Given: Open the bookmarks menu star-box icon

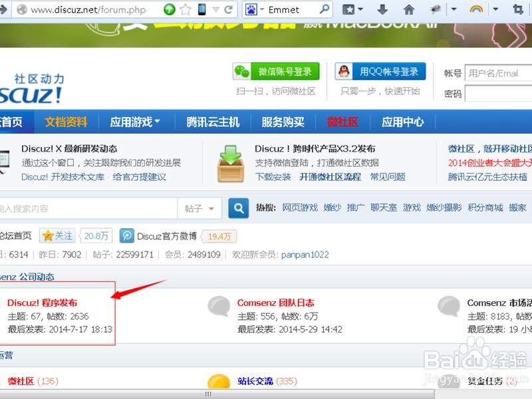Looking at the screenshot, I should (x=348, y=9).
